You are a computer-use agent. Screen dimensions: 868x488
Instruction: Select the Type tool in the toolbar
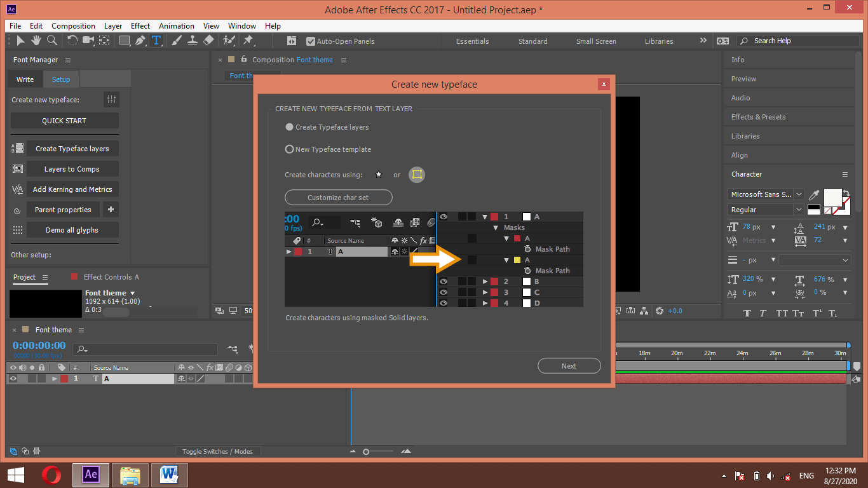click(156, 40)
